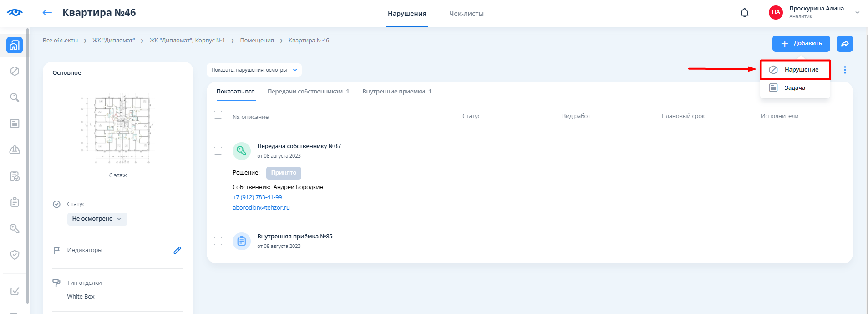Open the three-dot options menu
The height and width of the screenshot is (314, 868).
click(845, 70)
